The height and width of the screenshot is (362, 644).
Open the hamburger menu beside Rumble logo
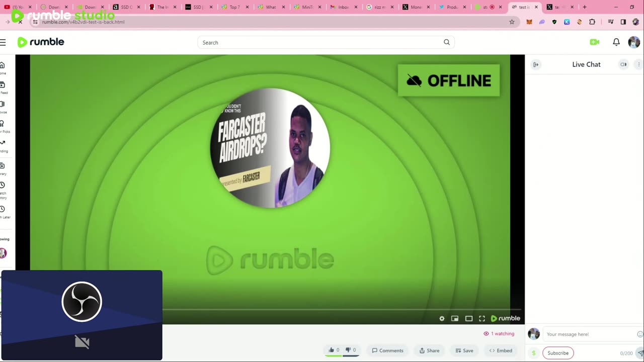[3, 42]
